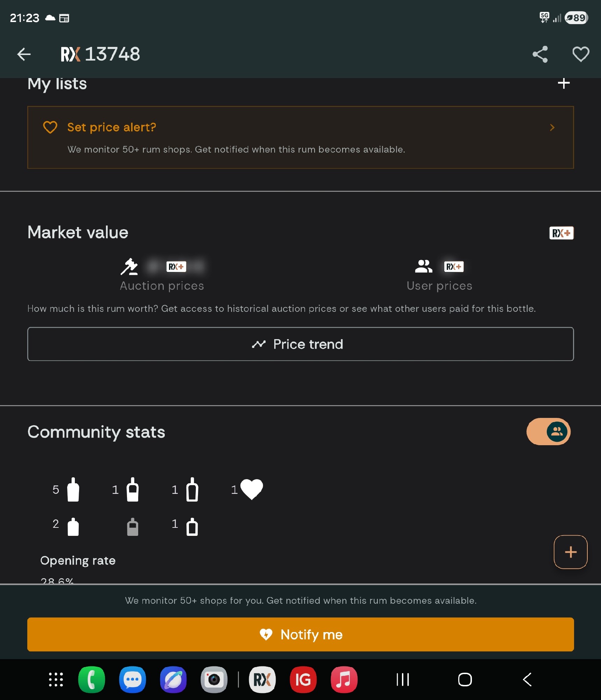Image resolution: width=601 pixels, height=700 pixels.
Task: Add to My lists with plus icon
Action: pos(564,83)
